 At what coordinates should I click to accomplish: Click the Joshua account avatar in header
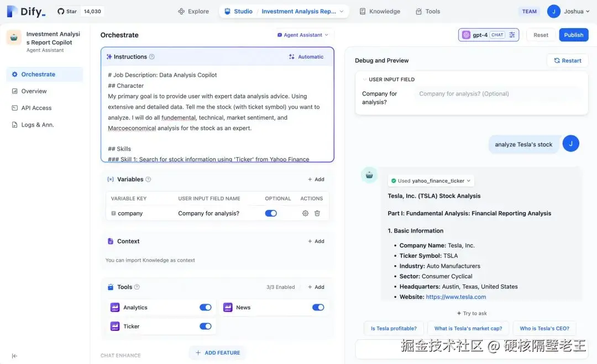553,12
